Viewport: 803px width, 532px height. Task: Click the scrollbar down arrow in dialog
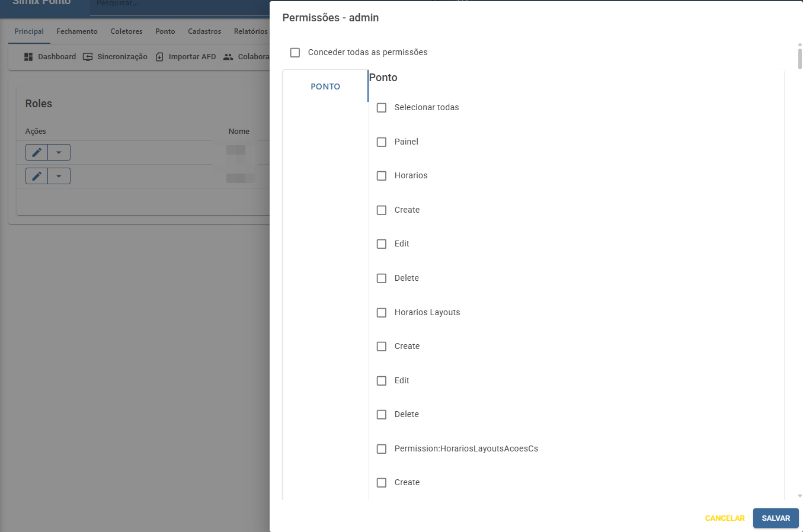(799, 496)
